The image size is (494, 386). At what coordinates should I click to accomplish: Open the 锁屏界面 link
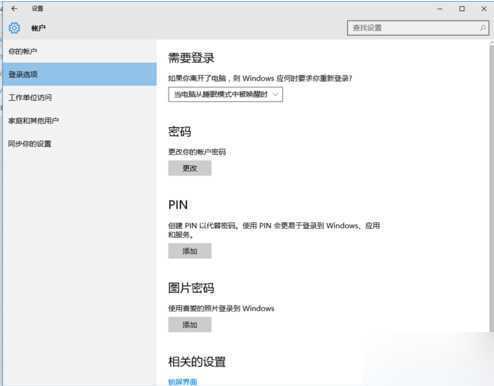(x=183, y=382)
